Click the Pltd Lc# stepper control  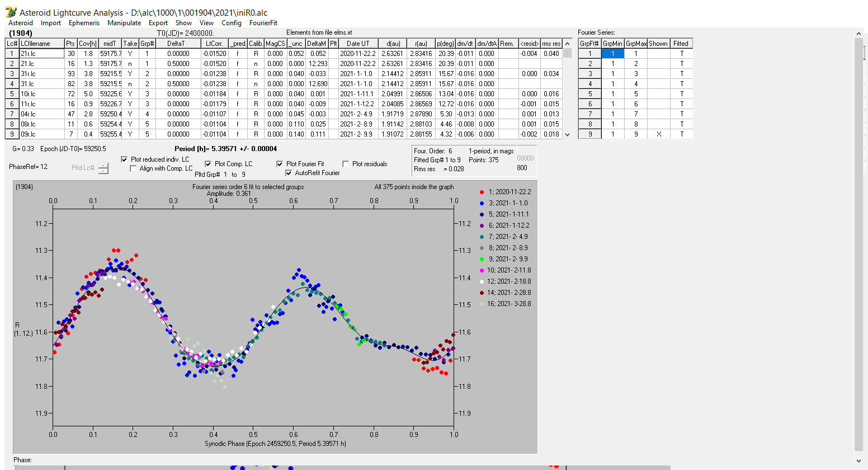coord(103,168)
